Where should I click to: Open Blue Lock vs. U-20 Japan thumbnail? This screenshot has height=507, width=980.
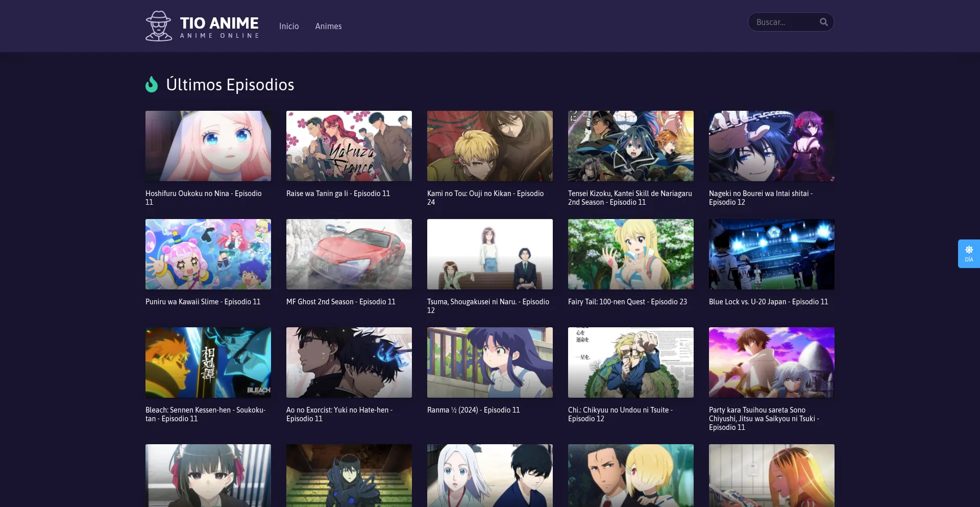click(772, 254)
